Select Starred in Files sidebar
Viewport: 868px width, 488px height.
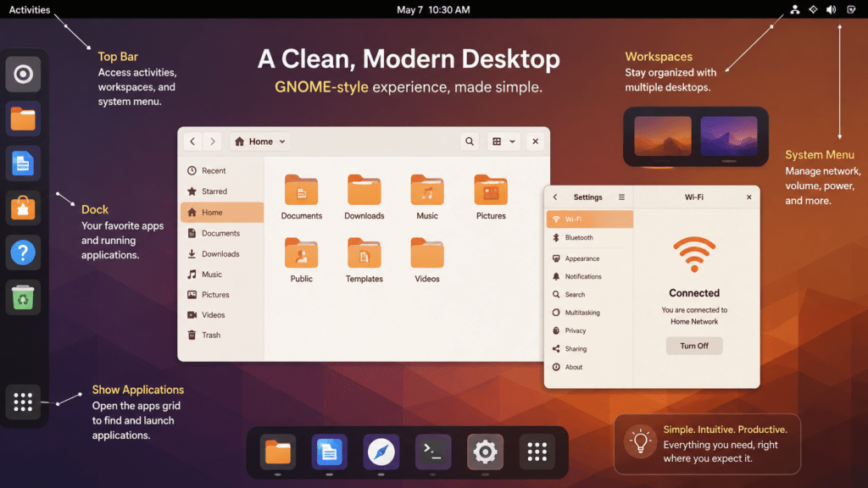coord(221,191)
